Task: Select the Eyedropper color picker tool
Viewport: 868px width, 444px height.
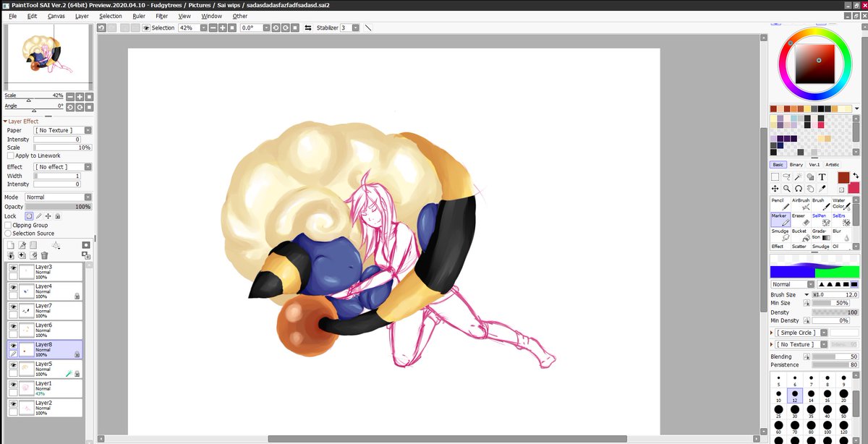Action: tap(822, 188)
